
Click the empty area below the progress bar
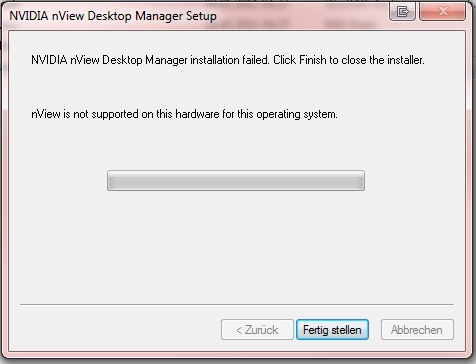[x=236, y=247]
